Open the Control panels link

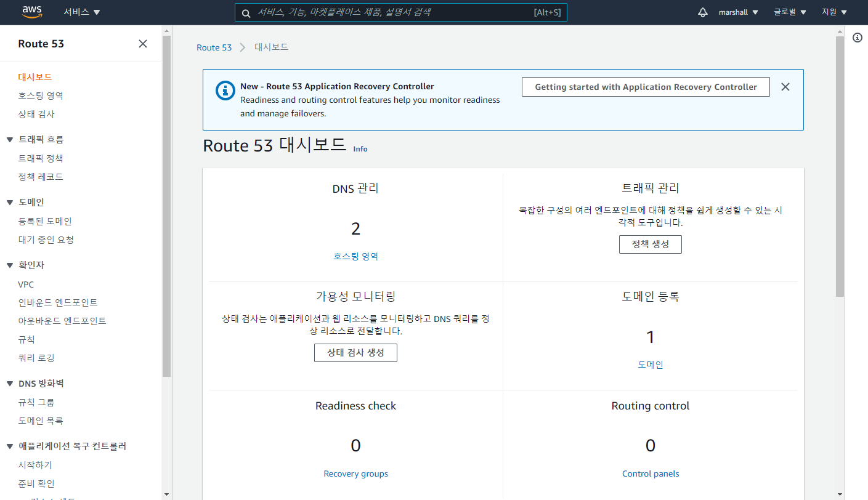[651, 474]
